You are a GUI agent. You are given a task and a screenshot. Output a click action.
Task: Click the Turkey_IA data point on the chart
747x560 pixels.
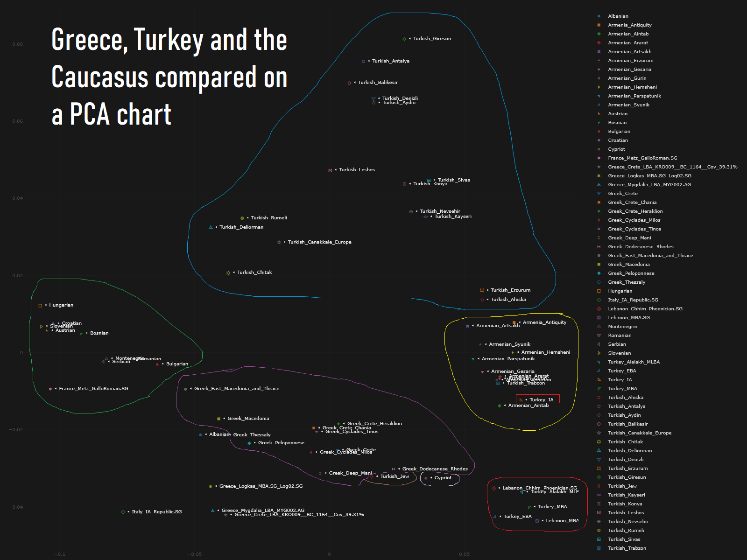(521, 400)
